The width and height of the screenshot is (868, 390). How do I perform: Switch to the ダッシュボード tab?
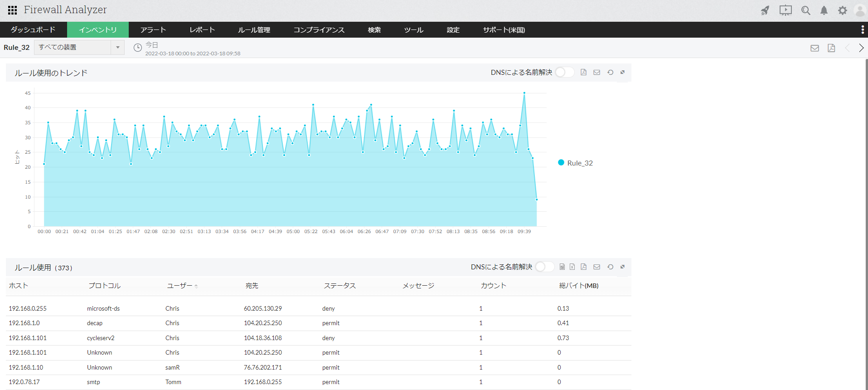tap(33, 30)
